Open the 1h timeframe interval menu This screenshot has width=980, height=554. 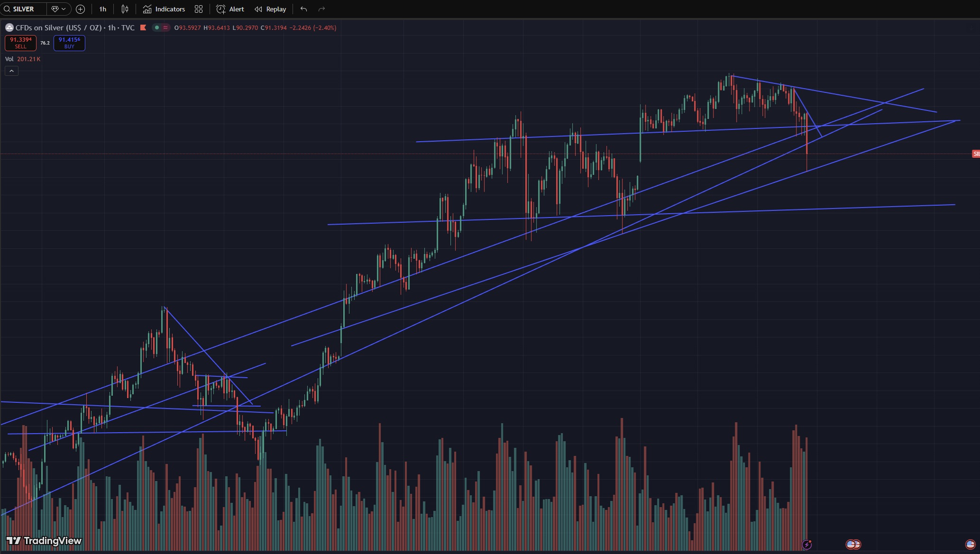[x=103, y=9]
